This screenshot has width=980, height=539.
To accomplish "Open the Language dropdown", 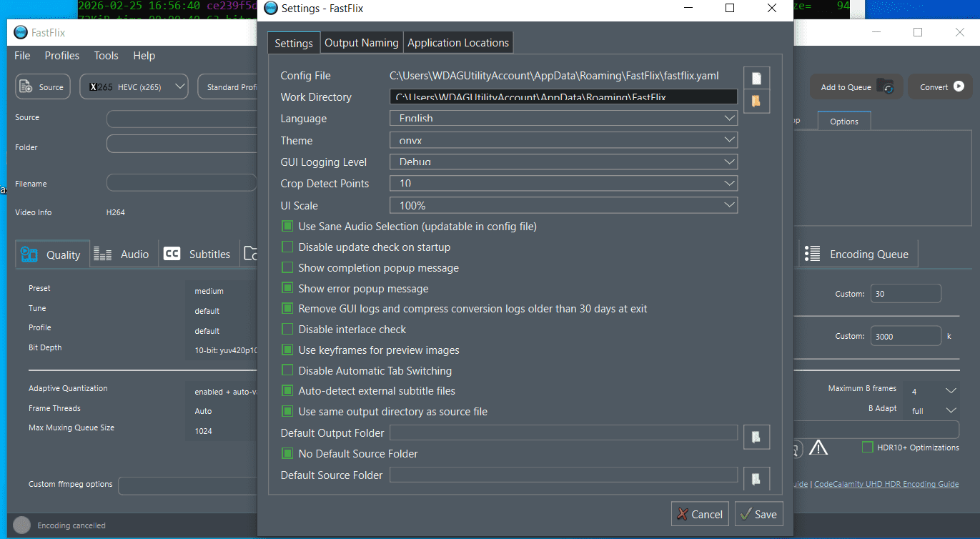I will tap(563, 119).
